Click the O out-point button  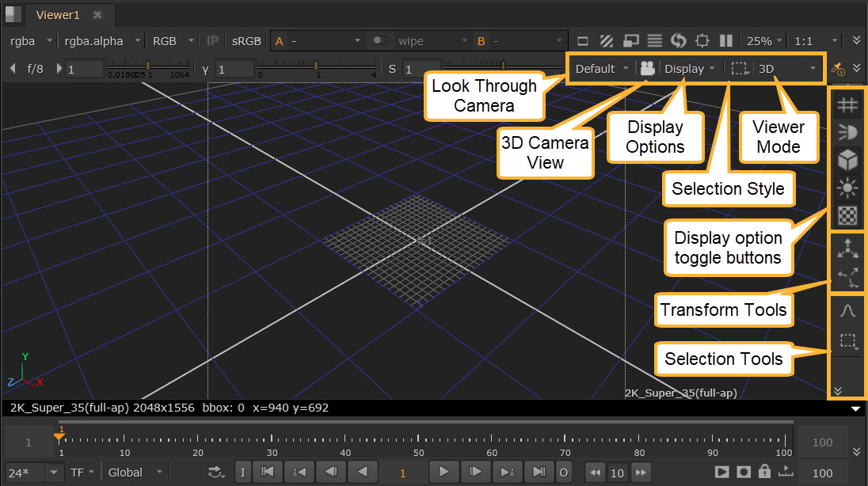click(564, 473)
